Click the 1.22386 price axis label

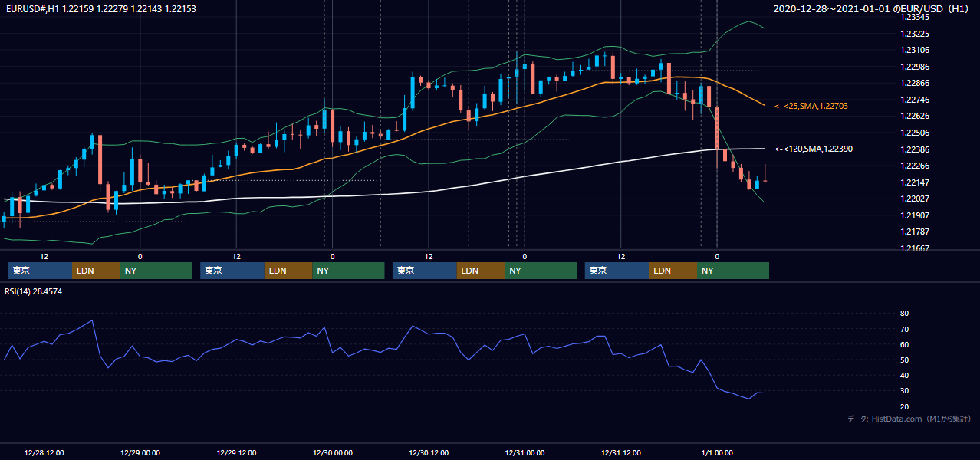(915, 149)
